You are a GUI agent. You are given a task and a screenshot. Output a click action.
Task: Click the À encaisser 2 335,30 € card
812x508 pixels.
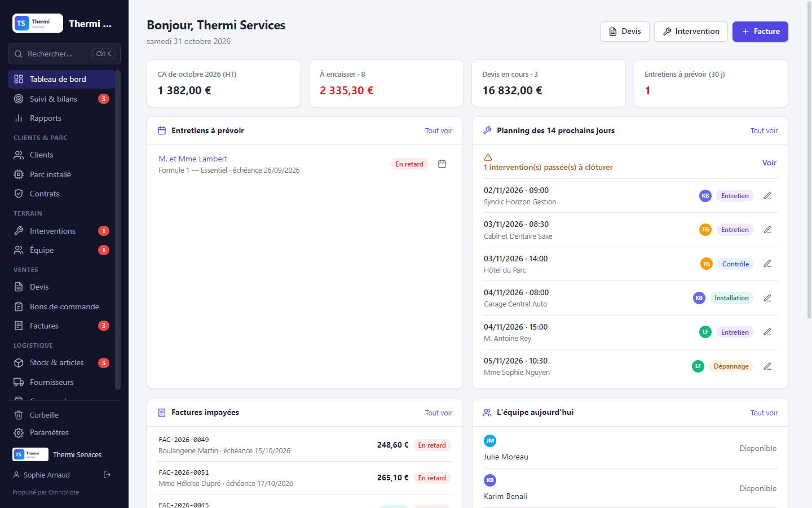(386, 83)
